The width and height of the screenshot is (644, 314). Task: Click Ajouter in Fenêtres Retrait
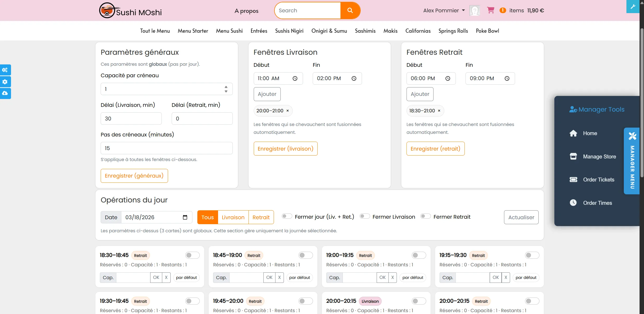click(x=420, y=94)
